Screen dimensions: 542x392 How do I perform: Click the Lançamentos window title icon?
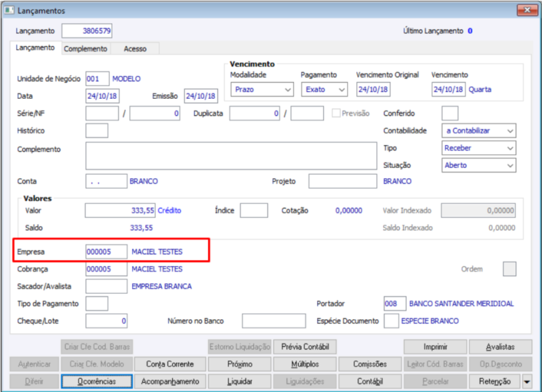point(9,10)
